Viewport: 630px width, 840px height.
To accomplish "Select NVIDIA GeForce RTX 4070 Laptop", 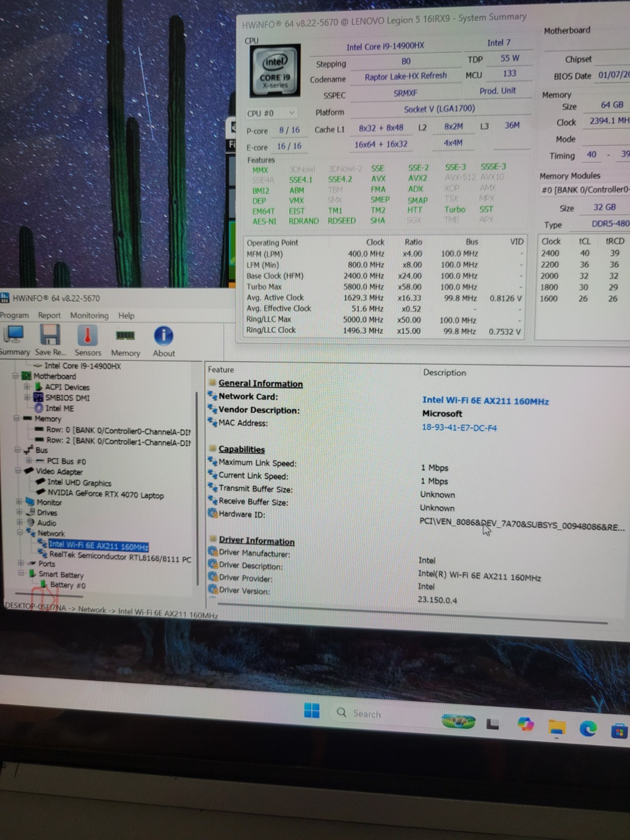I will 106,494.
